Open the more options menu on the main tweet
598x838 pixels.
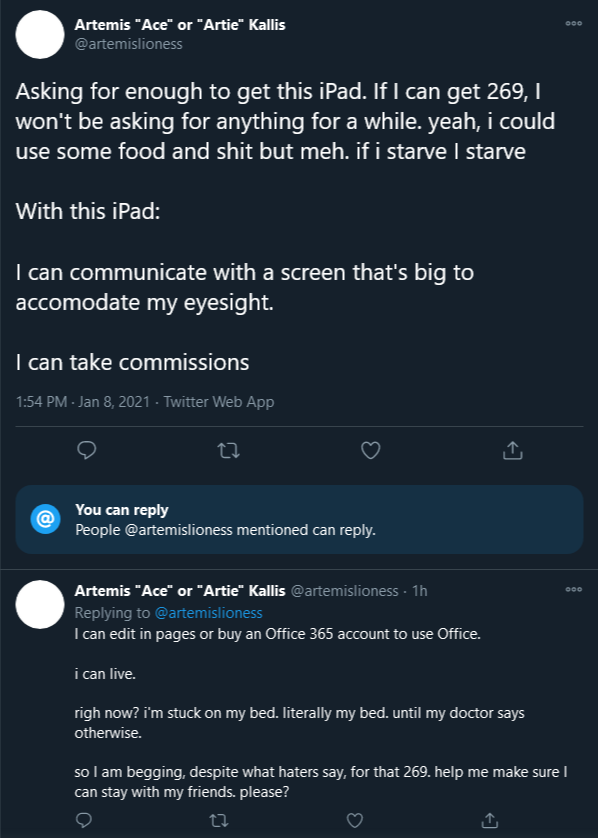[573, 24]
